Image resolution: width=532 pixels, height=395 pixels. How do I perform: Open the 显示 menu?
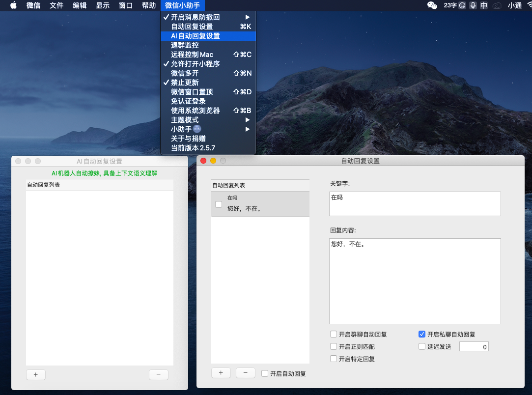pos(103,5)
